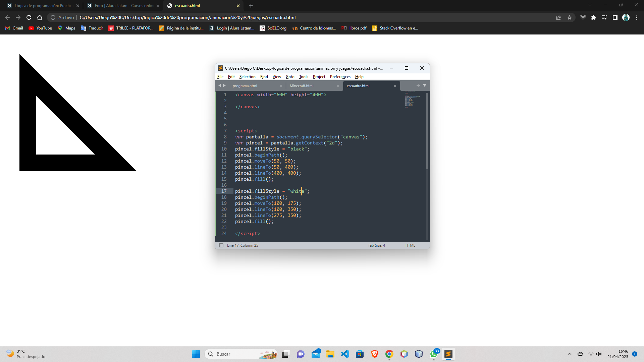
Task: Open the browser home page icon
Action: click(x=40, y=17)
